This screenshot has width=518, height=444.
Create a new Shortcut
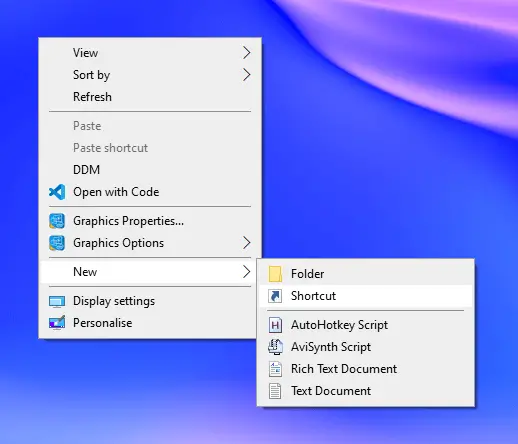tap(366, 296)
